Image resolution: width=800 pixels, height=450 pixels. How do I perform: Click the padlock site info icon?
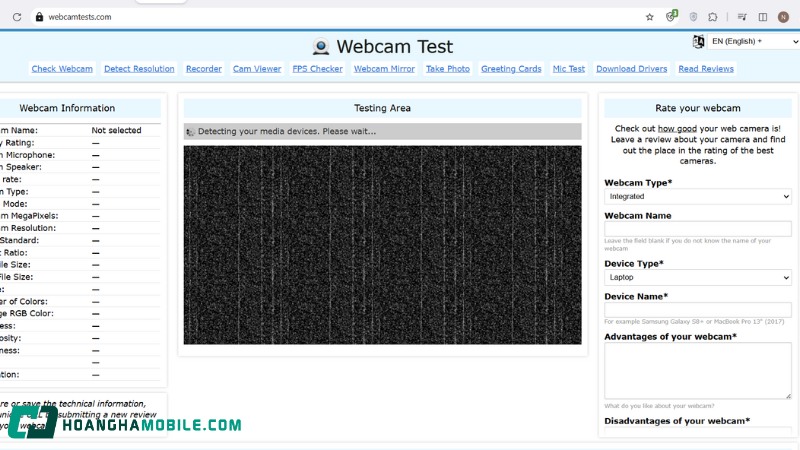click(x=39, y=17)
